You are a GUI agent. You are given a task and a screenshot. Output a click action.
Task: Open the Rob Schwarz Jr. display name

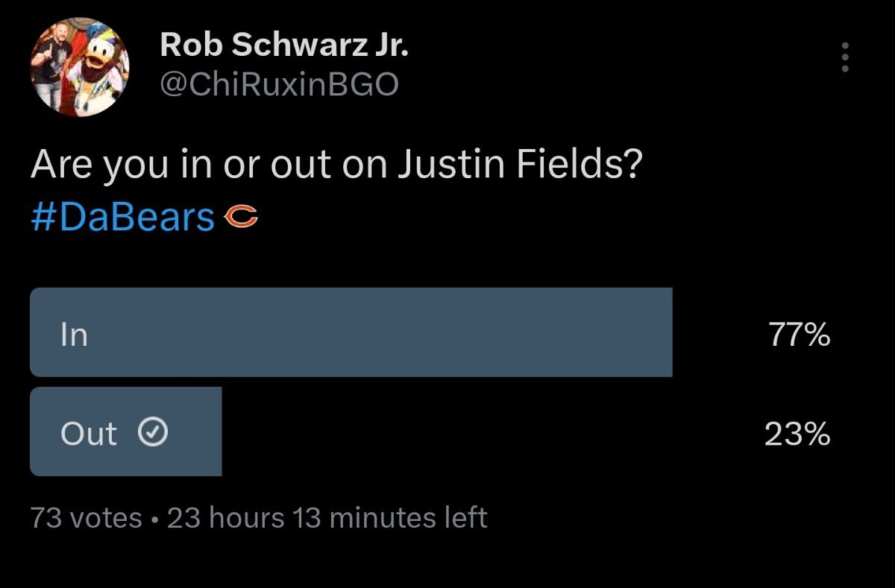coord(284,46)
